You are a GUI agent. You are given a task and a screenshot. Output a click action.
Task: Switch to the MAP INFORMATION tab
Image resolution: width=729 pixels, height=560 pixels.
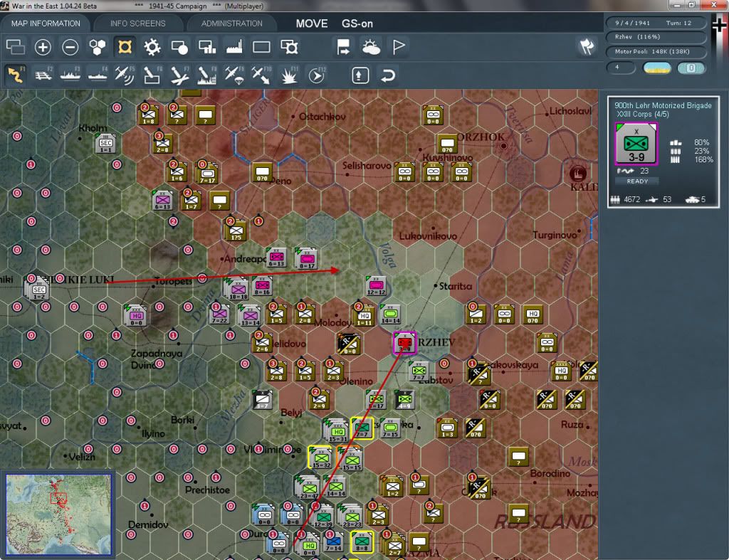(x=46, y=23)
